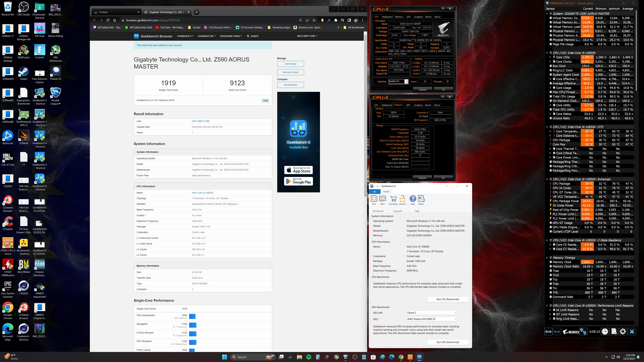This screenshot has width=644, height=362.
Task: Open File Explorer from the taskbar
Action: click(300, 357)
